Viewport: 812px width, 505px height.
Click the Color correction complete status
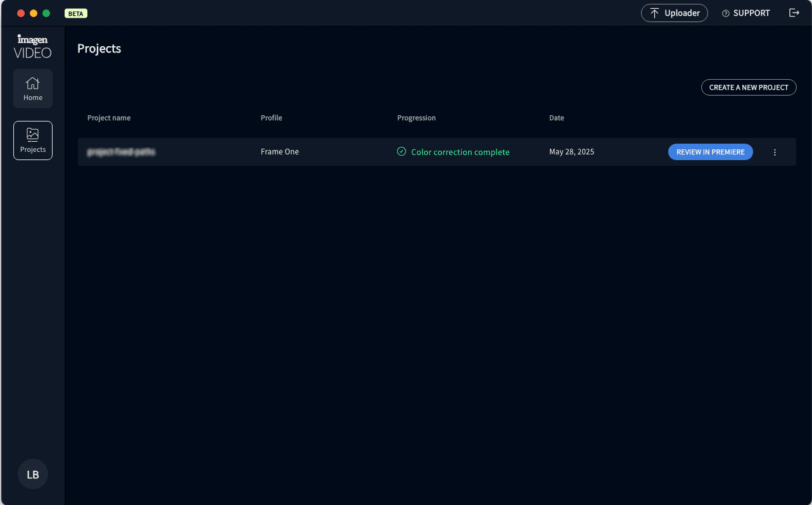click(460, 152)
